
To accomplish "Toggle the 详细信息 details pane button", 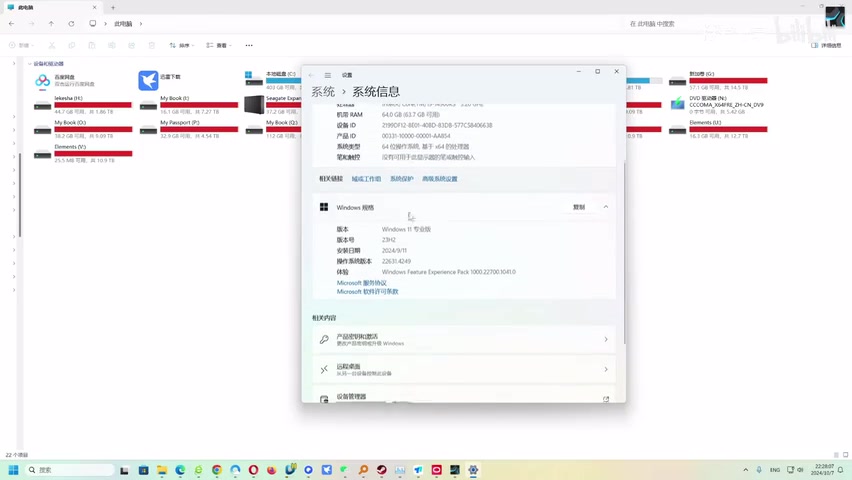I will 826,46.
